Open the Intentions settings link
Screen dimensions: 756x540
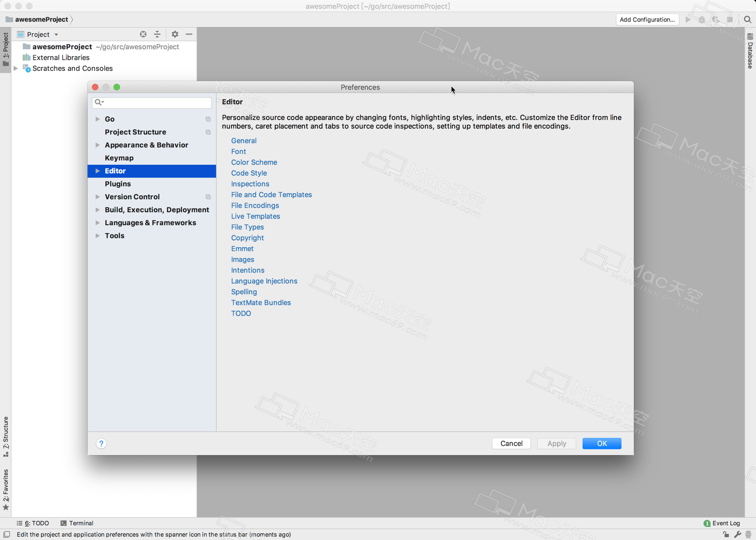[x=248, y=270]
